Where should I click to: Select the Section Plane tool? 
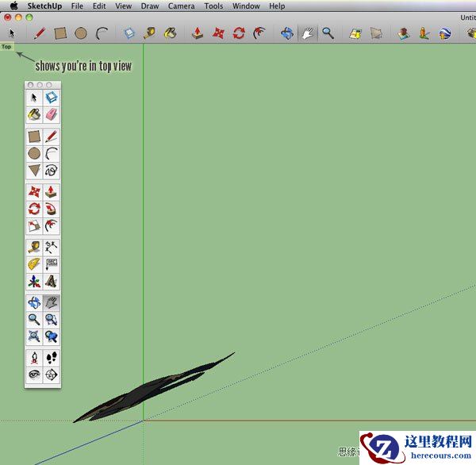click(x=52, y=375)
